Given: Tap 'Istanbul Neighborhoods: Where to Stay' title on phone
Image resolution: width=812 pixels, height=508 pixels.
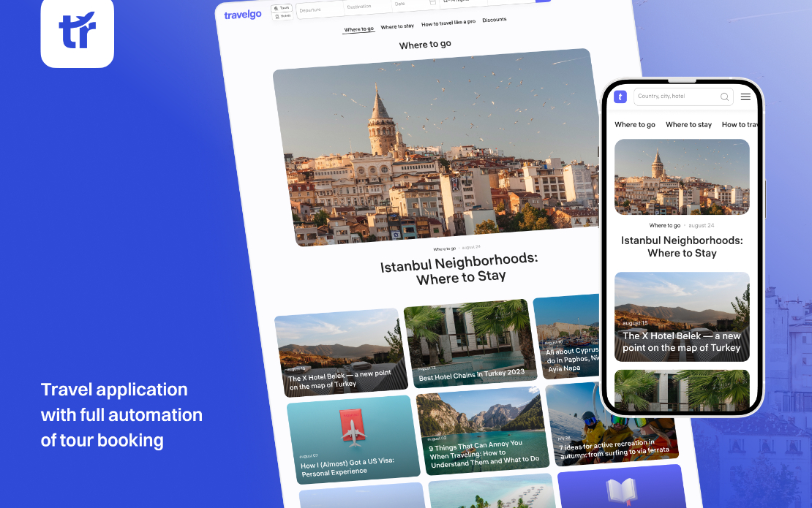Looking at the screenshot, I should [682, 247].
